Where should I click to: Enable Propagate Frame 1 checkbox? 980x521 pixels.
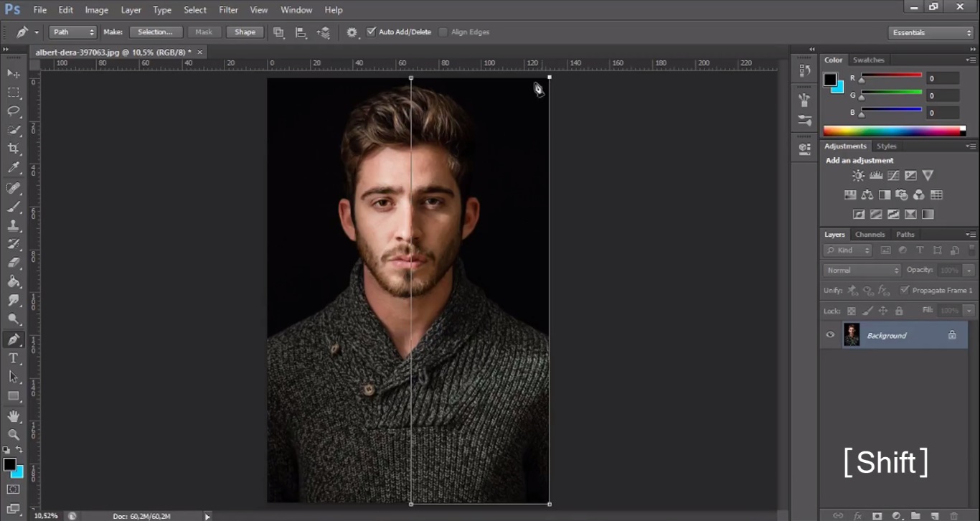click(x=905, y=291)
